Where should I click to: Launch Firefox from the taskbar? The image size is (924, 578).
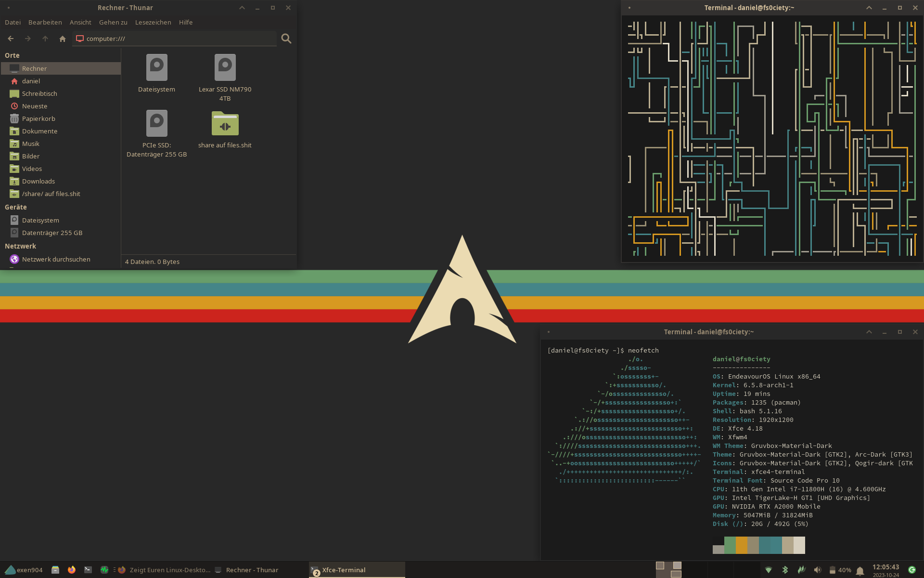[72, 570]
